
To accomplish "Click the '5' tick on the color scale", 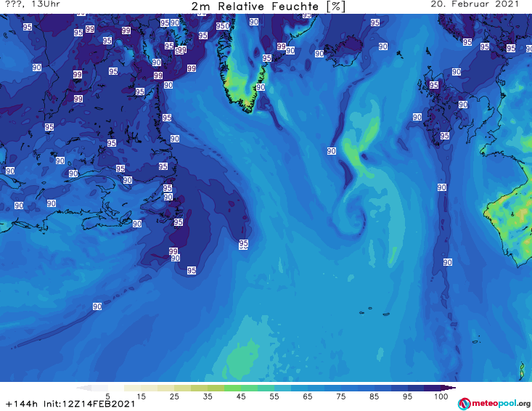I will coord(107,396).
